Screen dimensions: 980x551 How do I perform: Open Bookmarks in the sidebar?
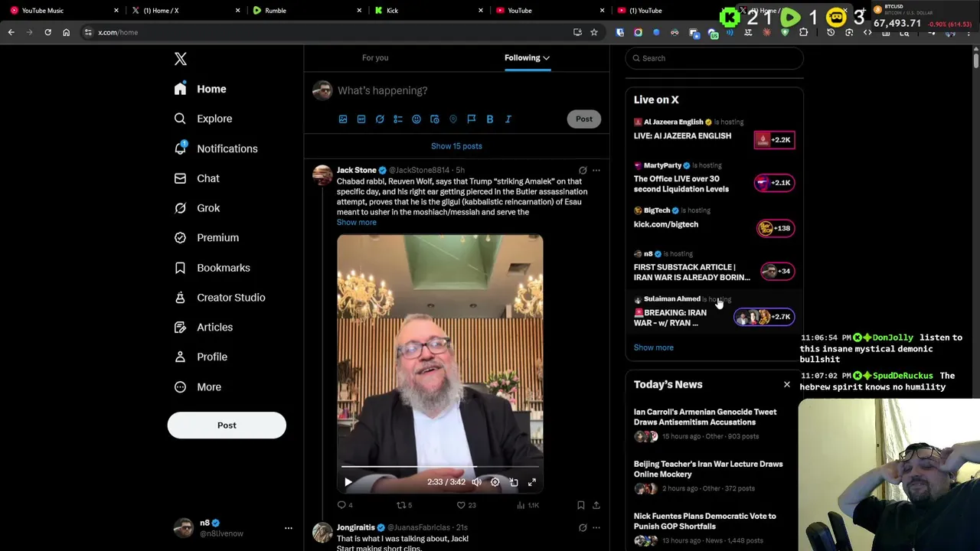click(x=212, y=268)
